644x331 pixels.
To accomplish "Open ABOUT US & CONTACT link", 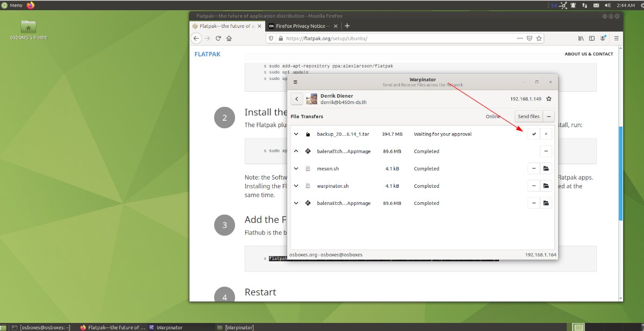I will [x=589, y=54].
